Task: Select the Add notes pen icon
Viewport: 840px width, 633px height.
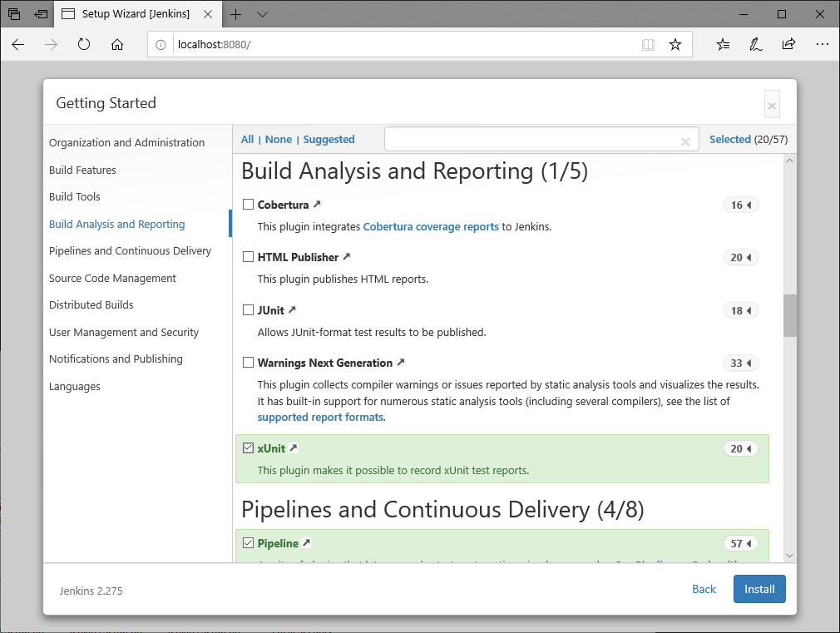Action: pos(755,44)
